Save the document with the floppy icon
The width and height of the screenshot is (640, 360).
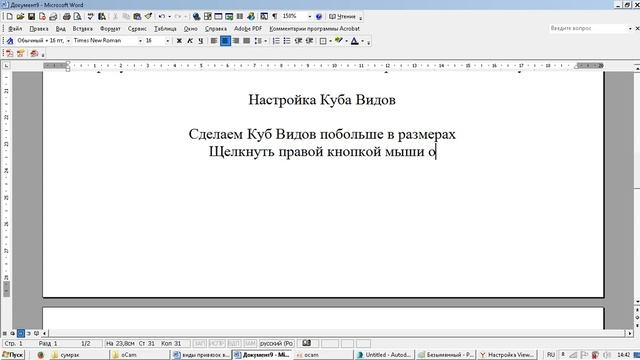31,17
